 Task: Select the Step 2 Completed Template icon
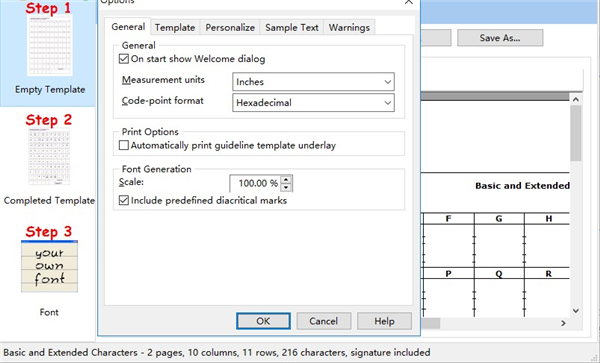[x=49, y=157]
